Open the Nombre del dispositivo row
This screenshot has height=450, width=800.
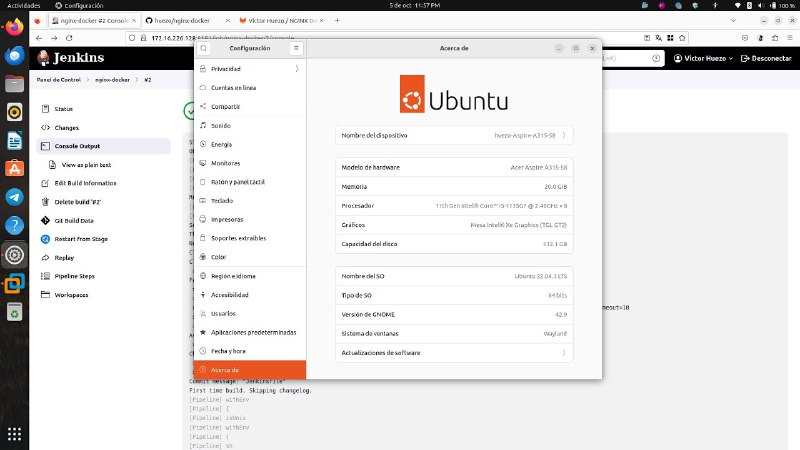point(454,136)
